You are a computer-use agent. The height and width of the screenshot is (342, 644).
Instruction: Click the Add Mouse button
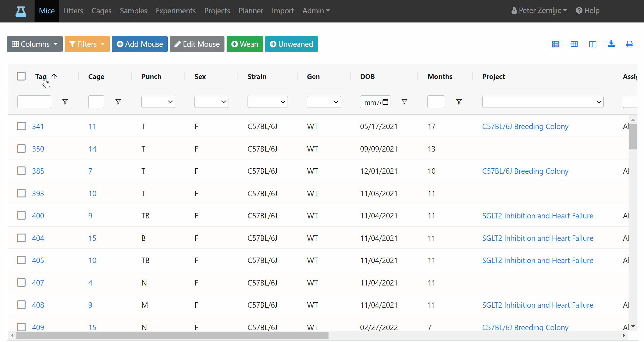(140, 44)
